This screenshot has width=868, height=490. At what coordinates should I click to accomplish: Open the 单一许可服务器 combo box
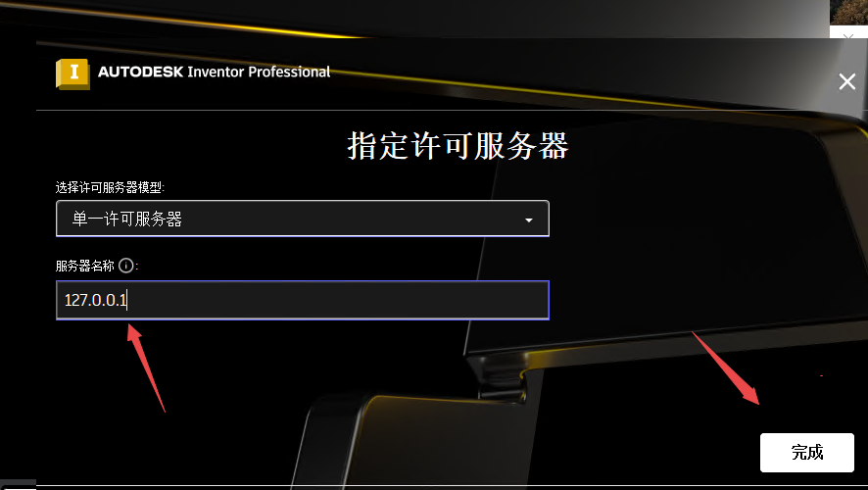[x=303, y=219]
